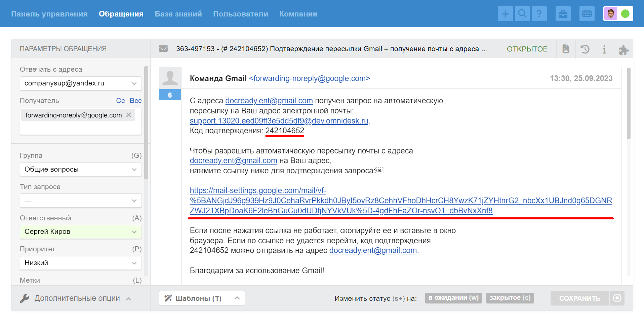The width and height of the screenshot is (644, 322).
Task: Click the ПАРАМЕТРЫ ОБРАЩЕНИЯ panel header
Action: [63, 49]
